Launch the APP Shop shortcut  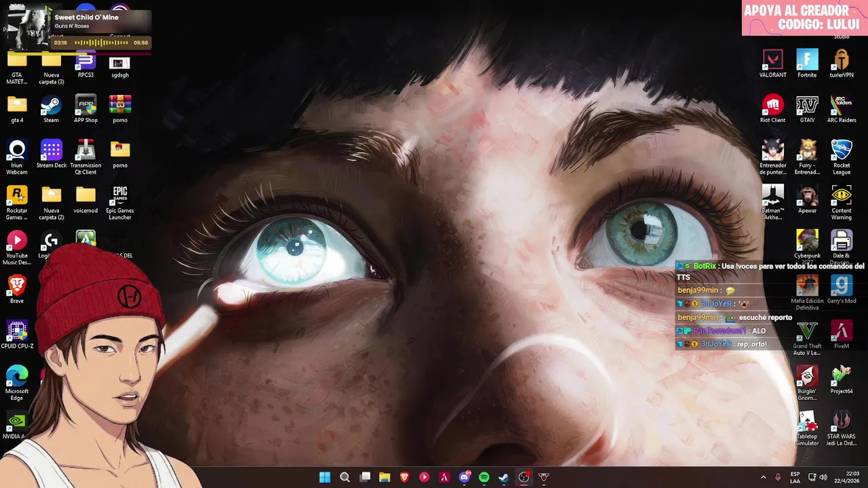pos(85,109)
